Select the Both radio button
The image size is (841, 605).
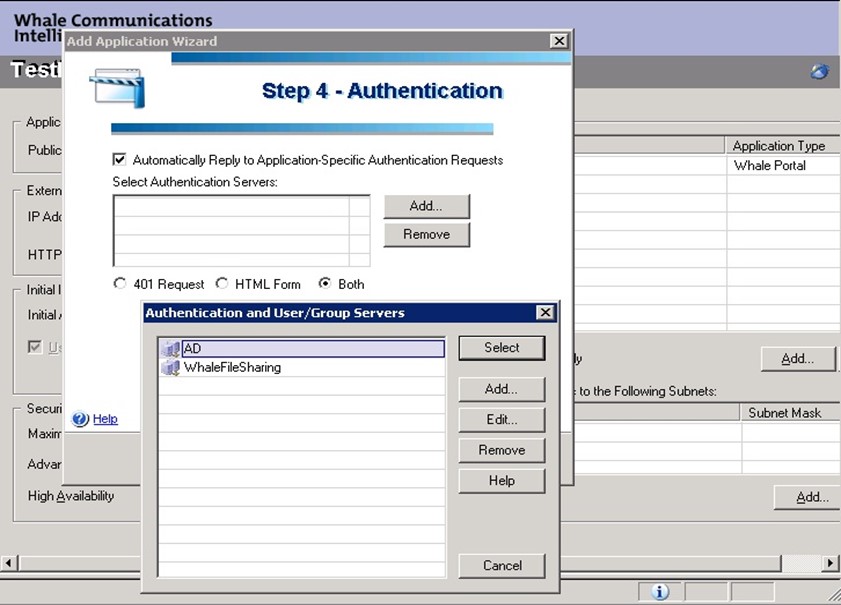coord(324,284)
